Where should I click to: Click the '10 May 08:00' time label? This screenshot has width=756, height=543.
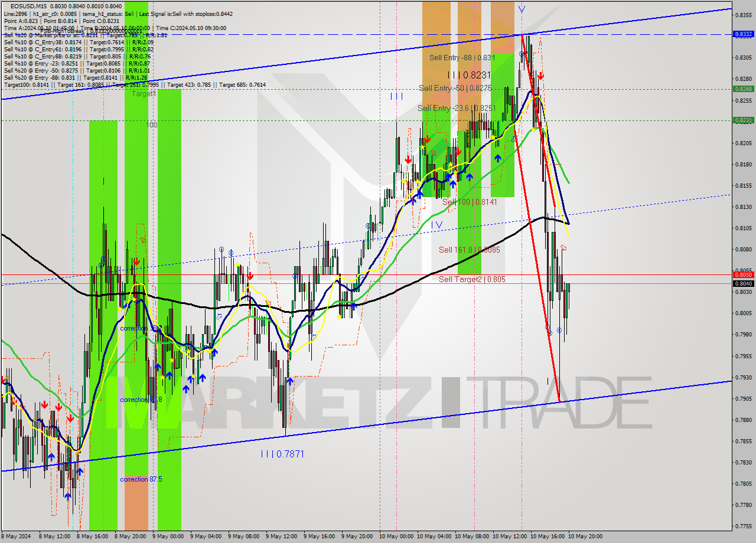(x=471, y=537)
